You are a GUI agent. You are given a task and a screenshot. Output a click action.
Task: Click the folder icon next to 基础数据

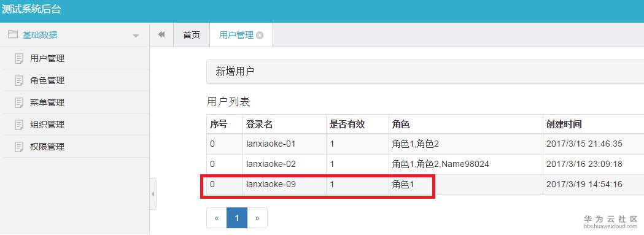(13, 34)
